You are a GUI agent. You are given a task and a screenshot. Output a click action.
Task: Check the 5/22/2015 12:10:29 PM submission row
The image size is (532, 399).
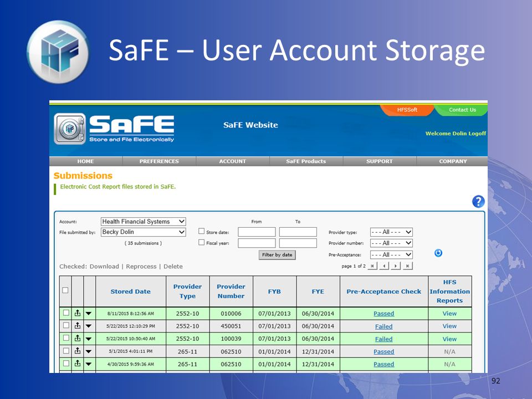(x=66, y=325)
